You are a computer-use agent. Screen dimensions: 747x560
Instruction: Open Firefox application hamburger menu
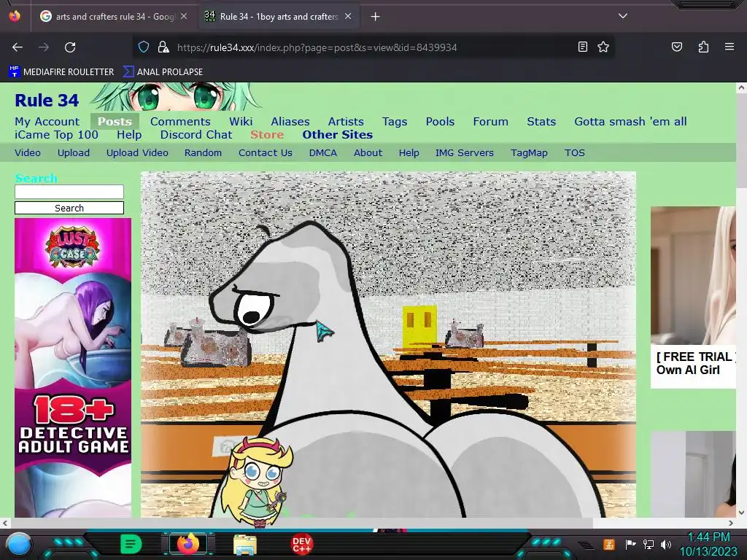(x=729, y=47)
